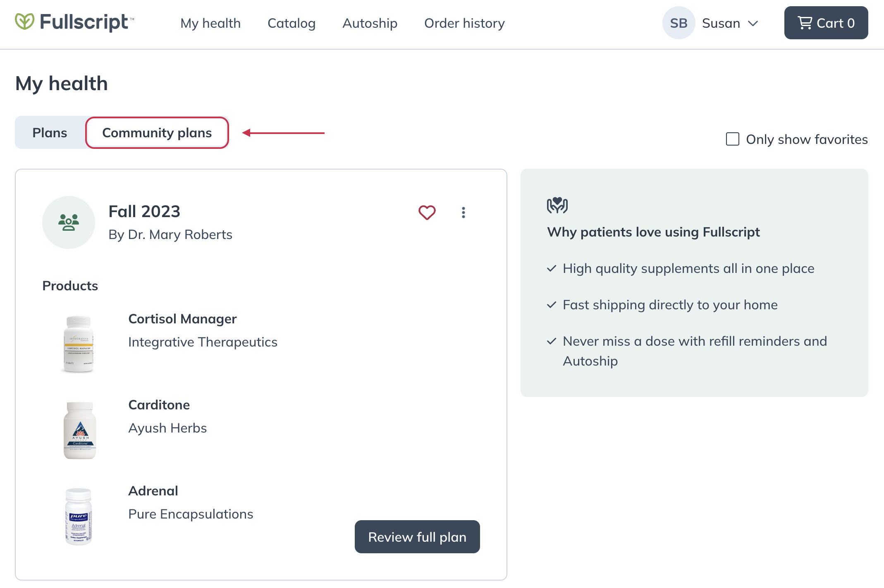Switch to the Plans tab
The height and width of the screenshot is (588, 884).
point(50,133)
